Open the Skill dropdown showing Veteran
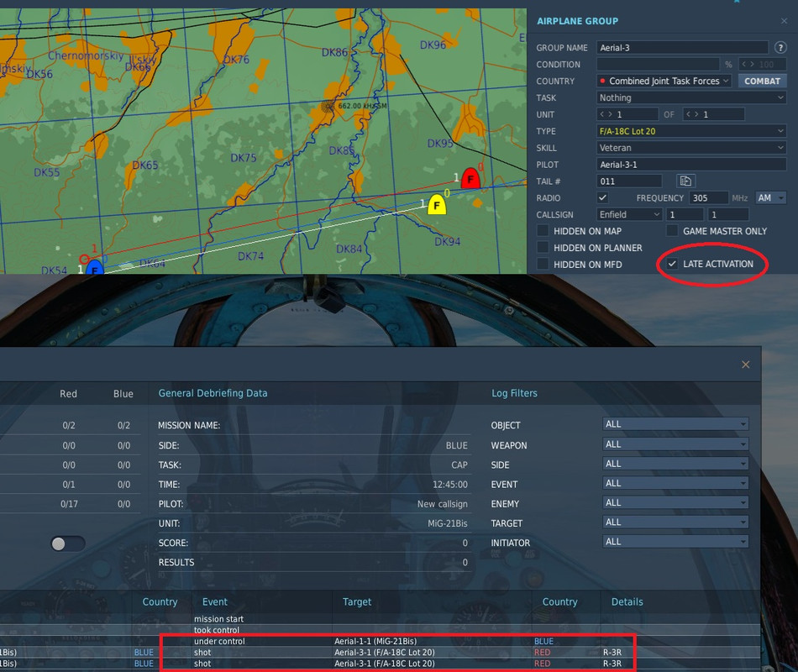The height and width of the screenshot is (672, 798). (x=691, y=148)
